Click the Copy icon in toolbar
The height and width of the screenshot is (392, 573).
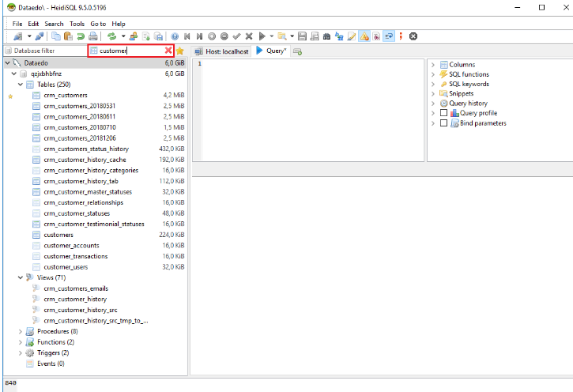click(56, 36)
